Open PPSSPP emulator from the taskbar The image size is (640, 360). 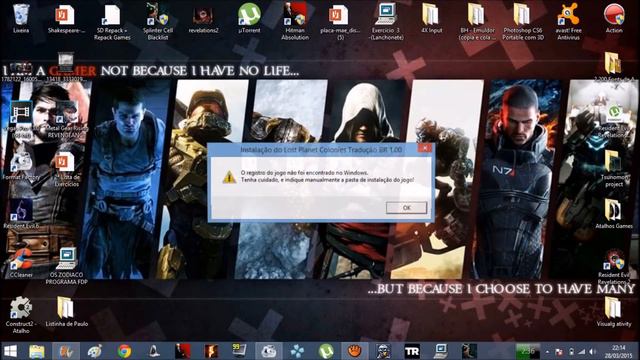tap(297, 351)
